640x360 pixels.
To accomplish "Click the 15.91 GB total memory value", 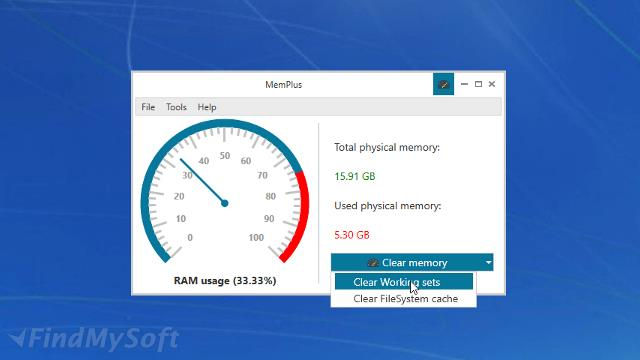I will click(355, 176).
